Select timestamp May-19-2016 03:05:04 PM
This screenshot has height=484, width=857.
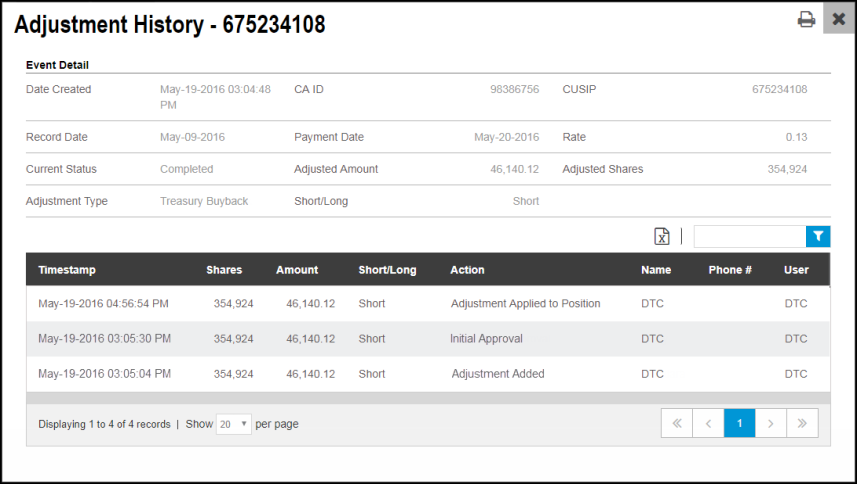[104, 374]
